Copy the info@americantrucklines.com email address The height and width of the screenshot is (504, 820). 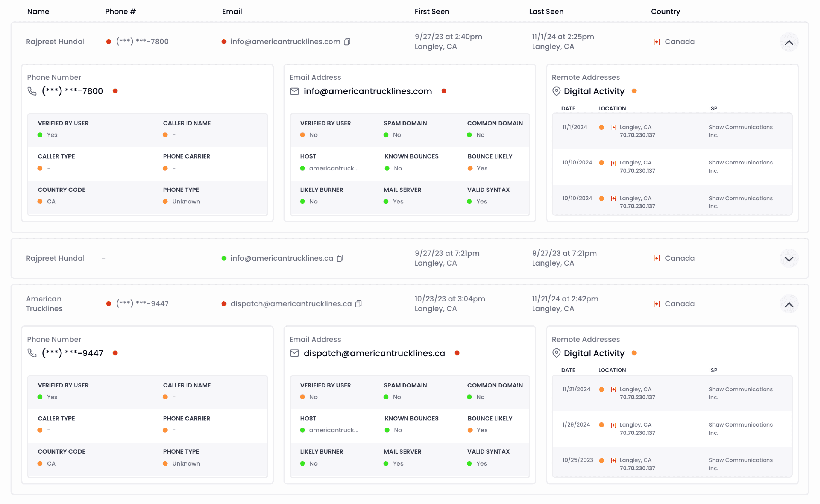pyautogui.click(x=347, y=42)
